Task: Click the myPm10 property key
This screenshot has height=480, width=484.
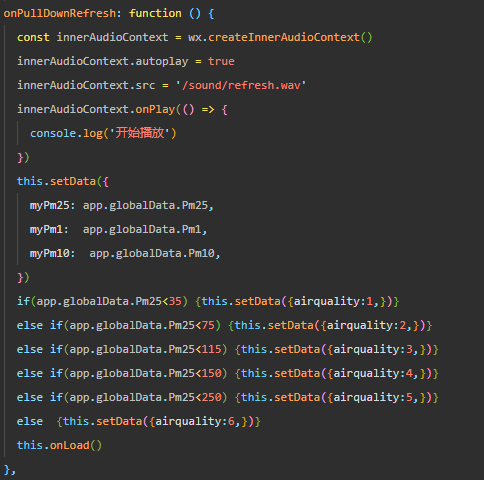Action: pyautogui.click(x=49, y=253)
